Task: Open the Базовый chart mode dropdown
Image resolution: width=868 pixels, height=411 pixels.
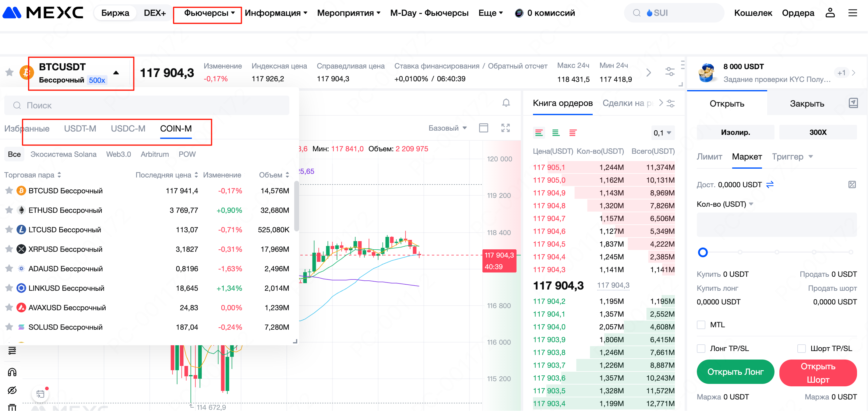Action: (447, 128)
